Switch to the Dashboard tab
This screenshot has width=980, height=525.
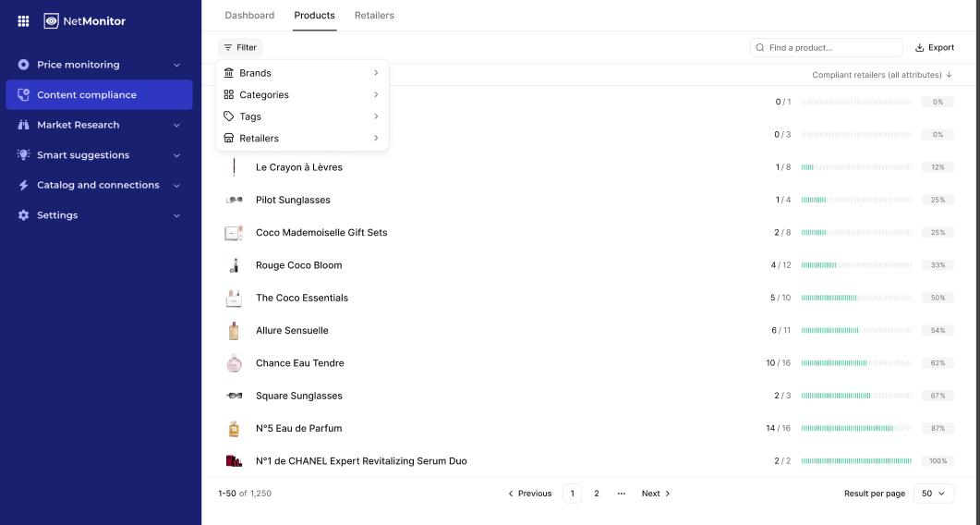click(x=249, y=15)
